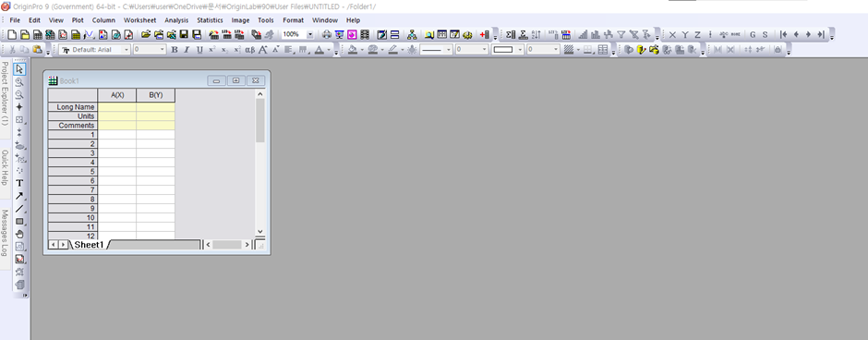Open the font color dropdown arrow
868x340 pixels.
click(329, 50)
